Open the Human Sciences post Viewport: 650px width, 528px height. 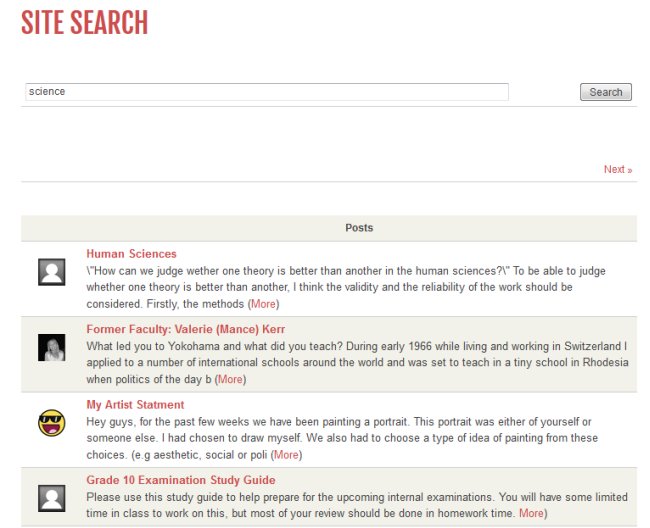pyautogui.click(x=131, y=254)
